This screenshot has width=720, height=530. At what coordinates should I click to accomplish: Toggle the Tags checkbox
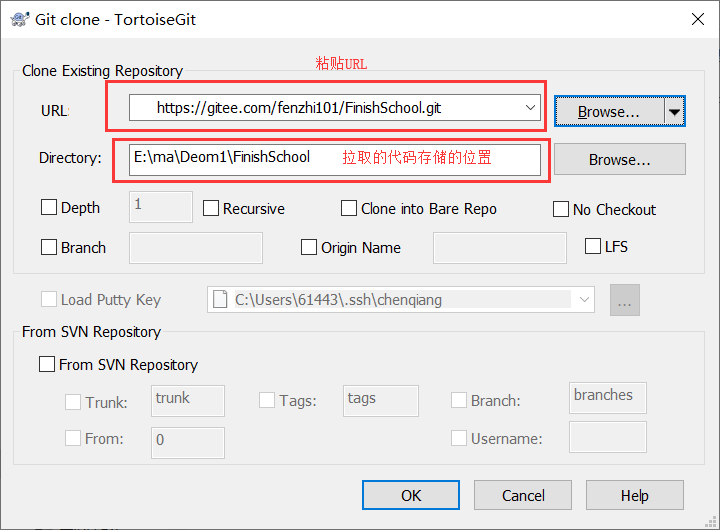(267, 400)
